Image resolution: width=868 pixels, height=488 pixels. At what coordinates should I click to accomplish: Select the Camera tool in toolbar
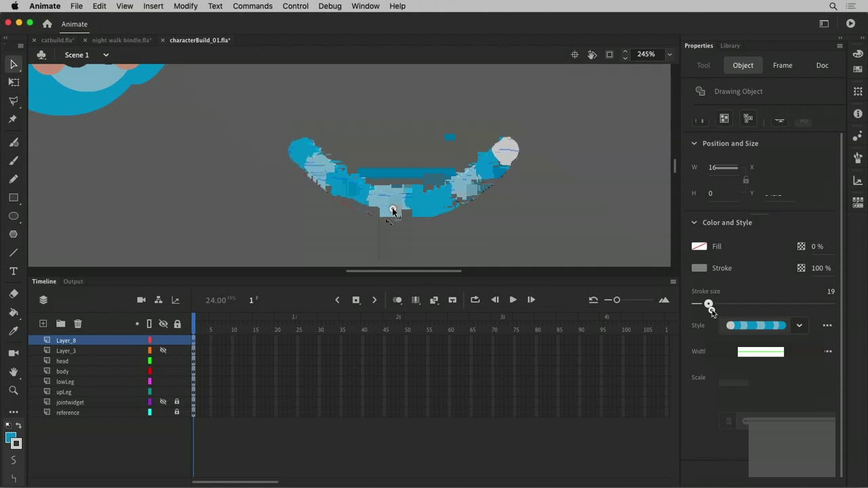point(14,353)
